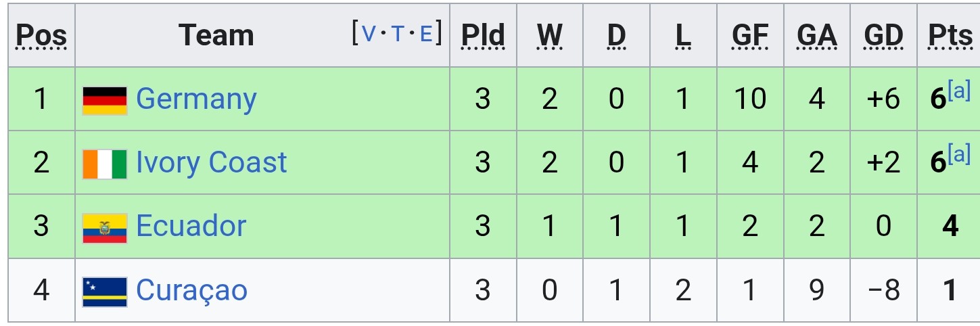Click the W column header abbreviation
Image resolution: width=980 pixels, height=326 pixels.
pyautogui.click(x=550, y=35)
